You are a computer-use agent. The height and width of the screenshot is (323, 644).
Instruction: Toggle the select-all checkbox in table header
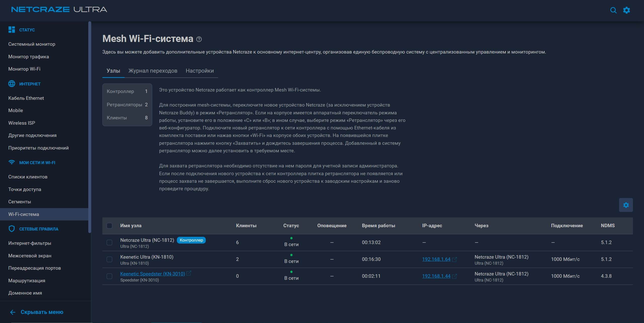(x=109, y=226)
